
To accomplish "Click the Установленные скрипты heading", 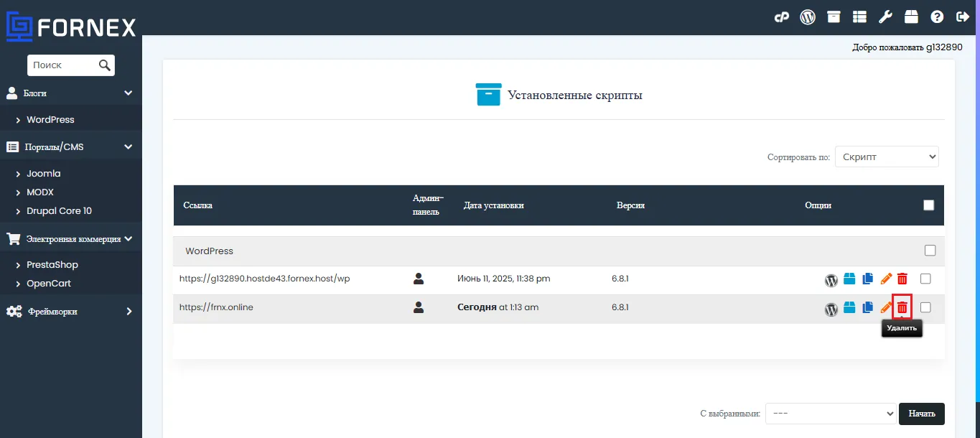I will 575,95.
